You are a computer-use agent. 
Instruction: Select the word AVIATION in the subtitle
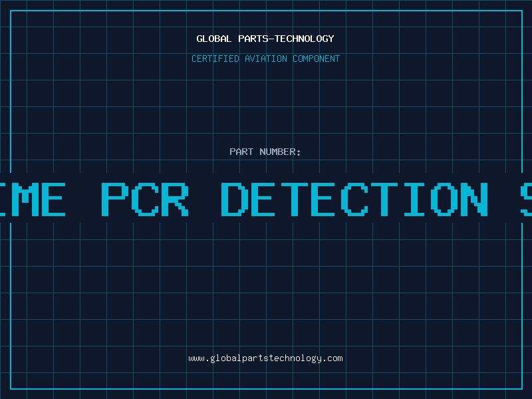(266, 59)
